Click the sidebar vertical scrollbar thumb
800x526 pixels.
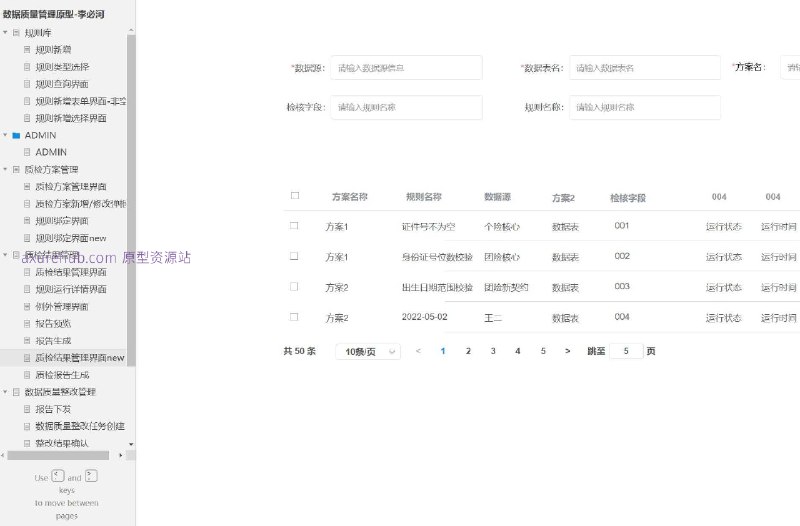[x=131, y=200]
